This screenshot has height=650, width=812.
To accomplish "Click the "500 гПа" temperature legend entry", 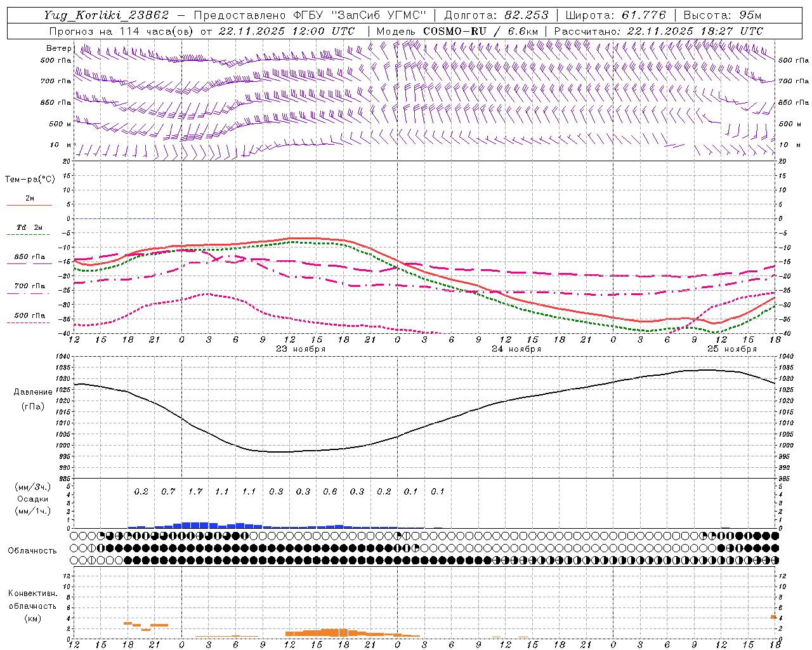I will [x=30, y=315].
